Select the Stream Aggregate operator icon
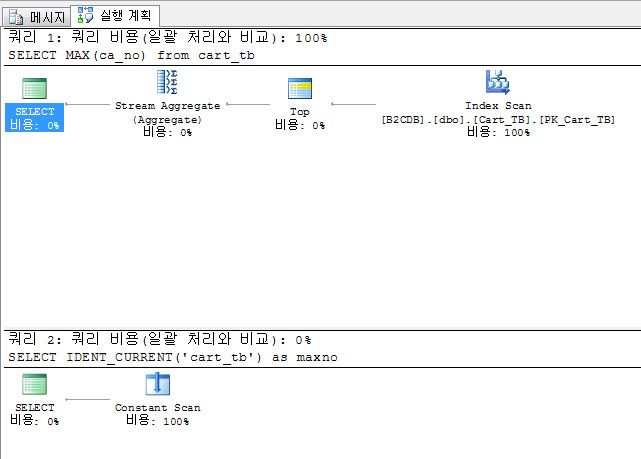641x459 pixels. (167, 82)
